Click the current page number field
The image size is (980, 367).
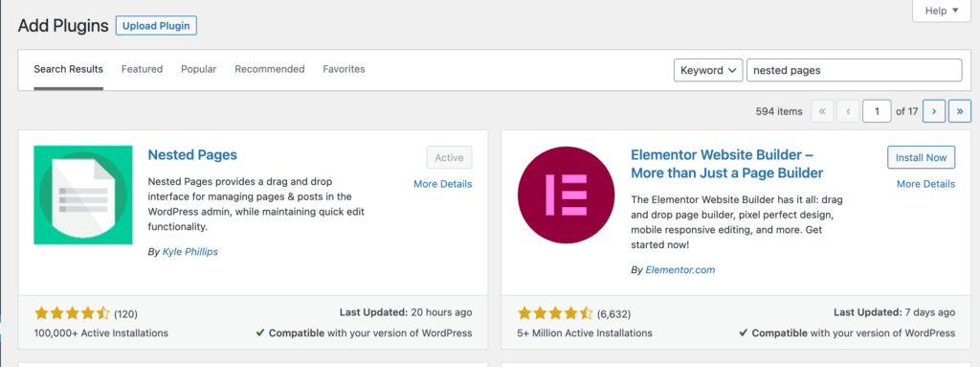pyautogui.click(x=877, y=111)
